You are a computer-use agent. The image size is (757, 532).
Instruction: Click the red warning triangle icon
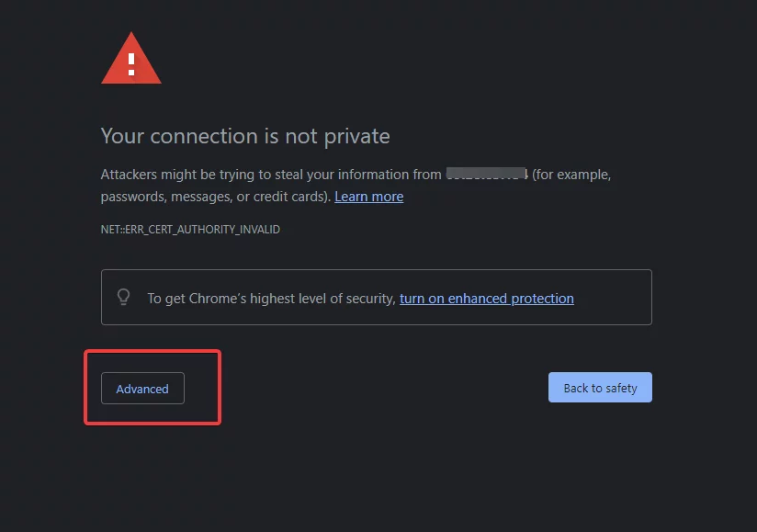[x=130, y=59]
